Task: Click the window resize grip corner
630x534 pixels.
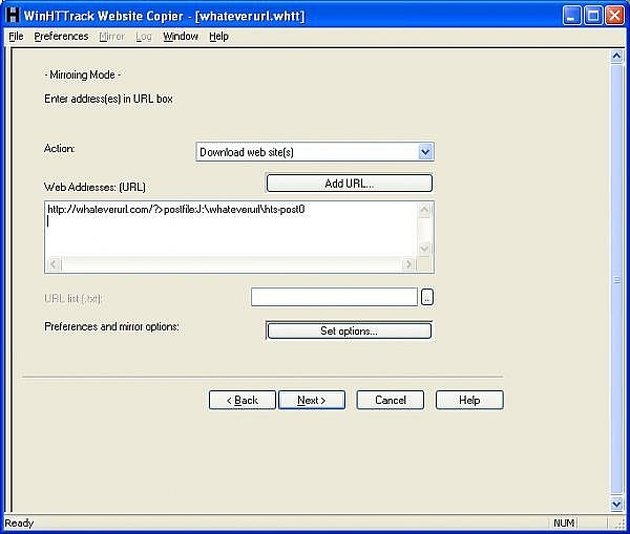Action: point(620,524)
